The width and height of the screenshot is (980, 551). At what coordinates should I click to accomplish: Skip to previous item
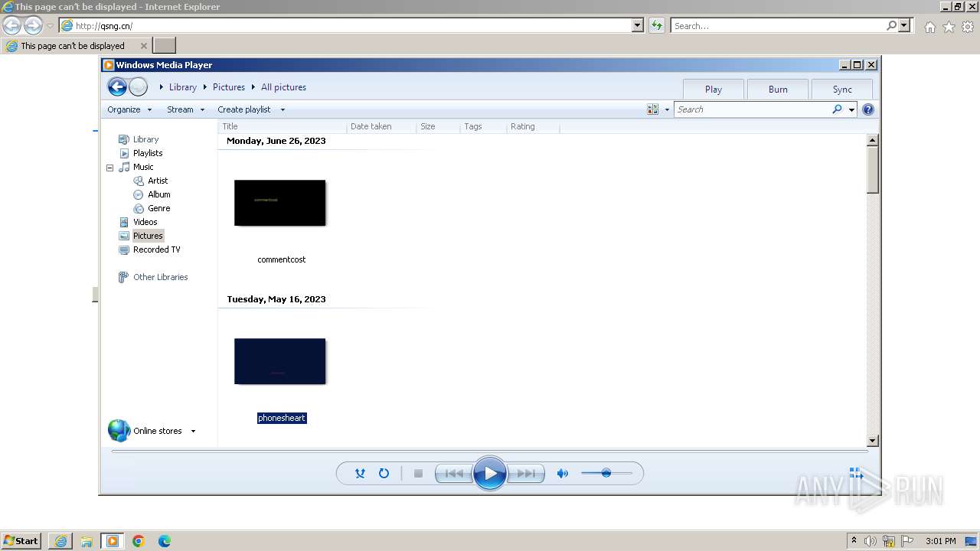pyautogui.click(x=454, y=474)
